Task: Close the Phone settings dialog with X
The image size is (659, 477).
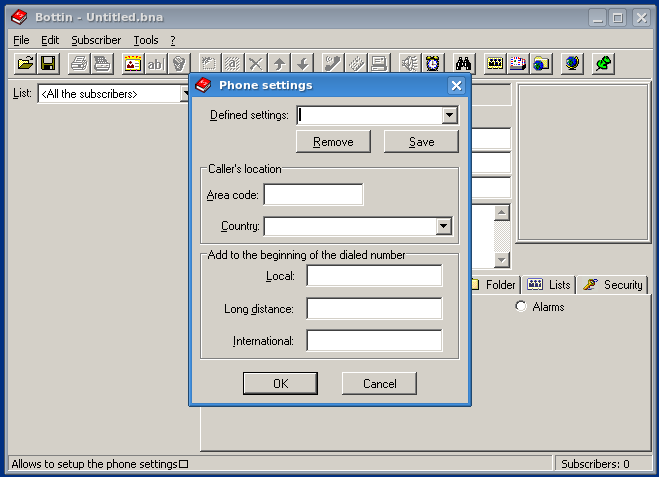Action: [456, 86]
